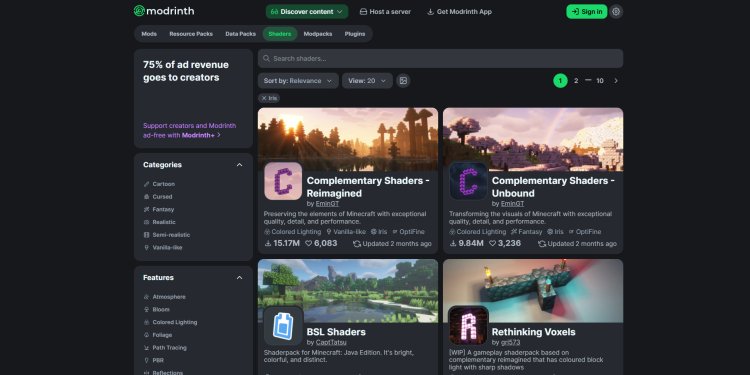Viewport: 750px width, 375px height.
Task: Select the Shaders tab
Action: 280,34
